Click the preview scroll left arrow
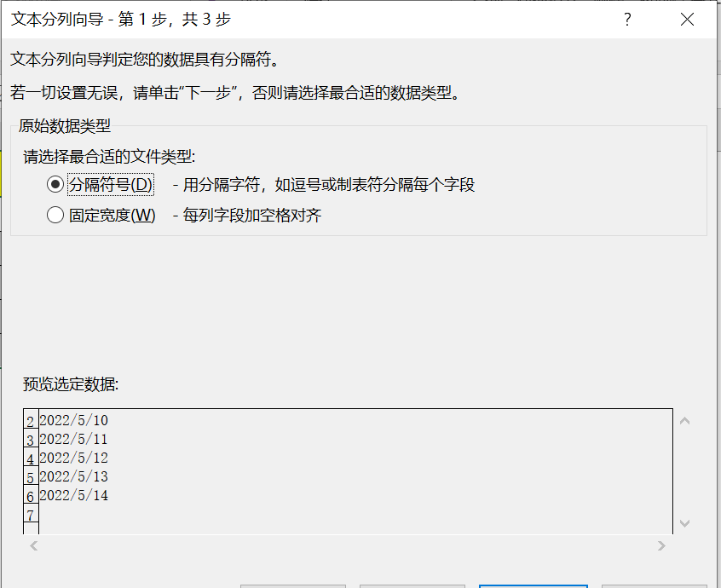The image size is (721, 588). (33, 545)
